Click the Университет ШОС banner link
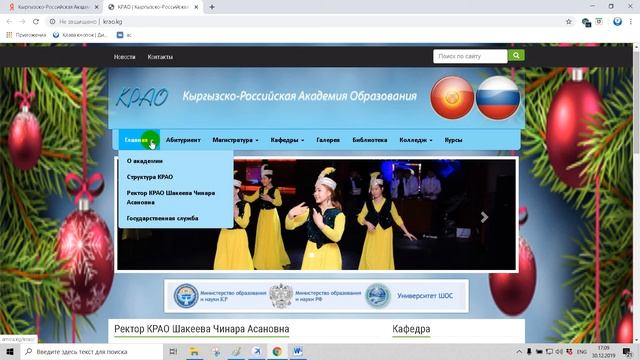The height and width of the screenshot is (360, 640). pos(409,296)
